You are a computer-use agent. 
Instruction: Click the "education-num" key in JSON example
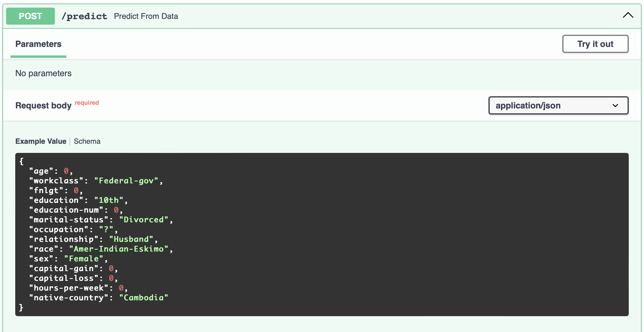[x=66, y=210]
